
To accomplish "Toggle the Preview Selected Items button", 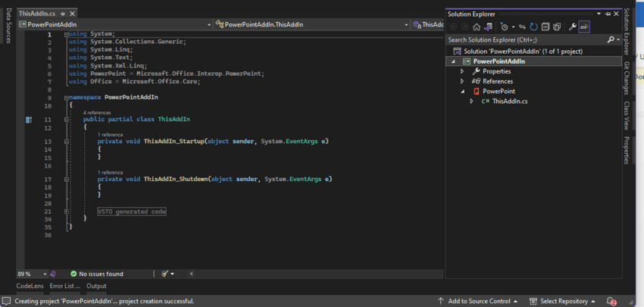I will (x=584, y=27).
